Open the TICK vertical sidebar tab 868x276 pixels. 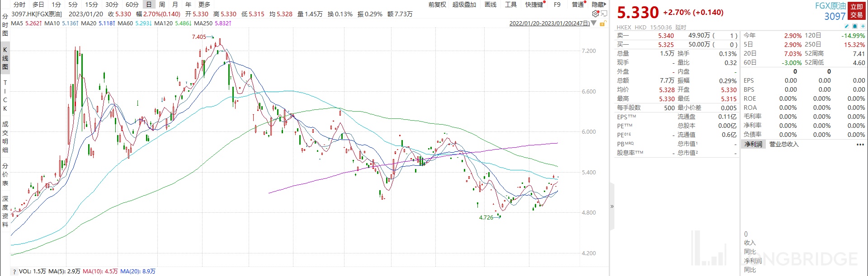[x=5, y=95]
